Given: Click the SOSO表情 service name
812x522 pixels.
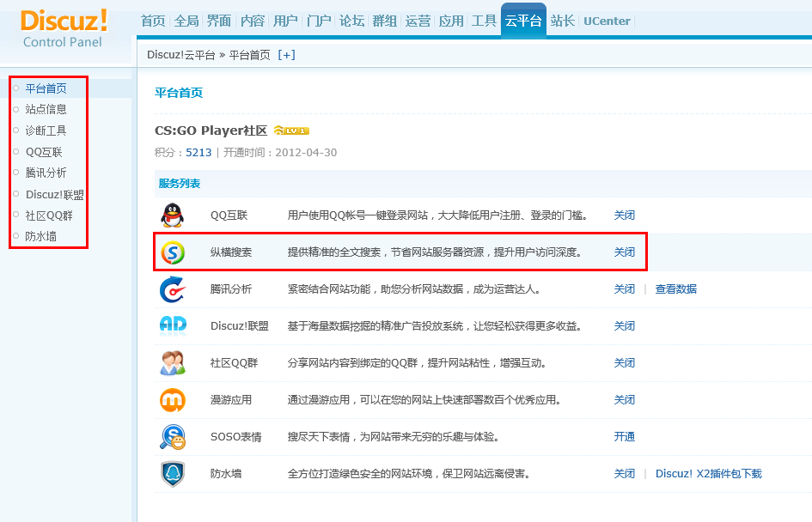Looking at the screenshot, I should pyautogui.click(x=236, y=437).
